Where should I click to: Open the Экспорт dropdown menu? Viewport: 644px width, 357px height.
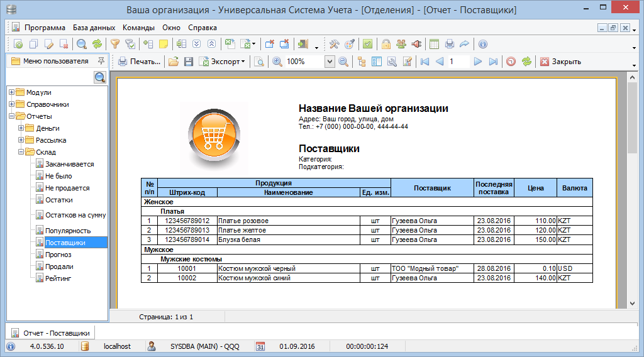pos(222,62)
